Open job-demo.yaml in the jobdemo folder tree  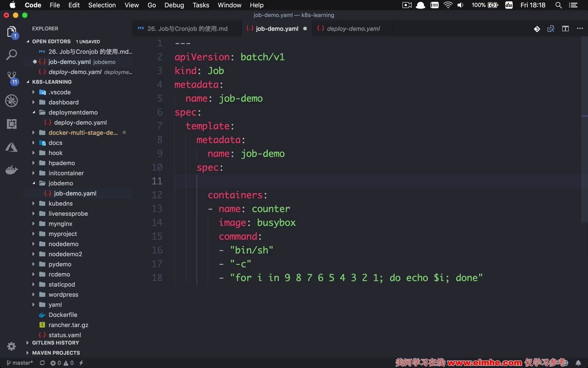[75, 194]
